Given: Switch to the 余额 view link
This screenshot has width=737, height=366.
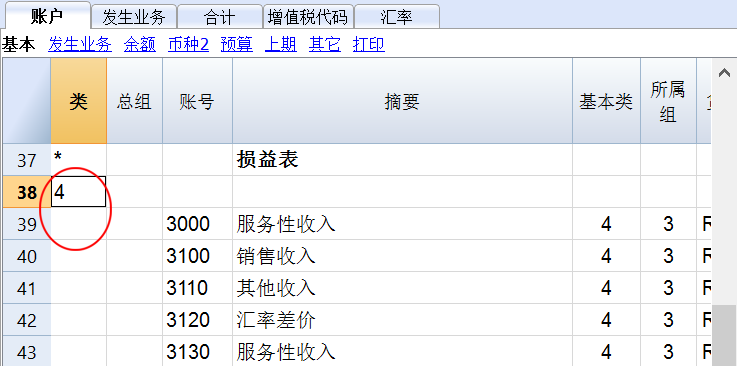Looking at the screenshot, I should (x=140, y=44).
